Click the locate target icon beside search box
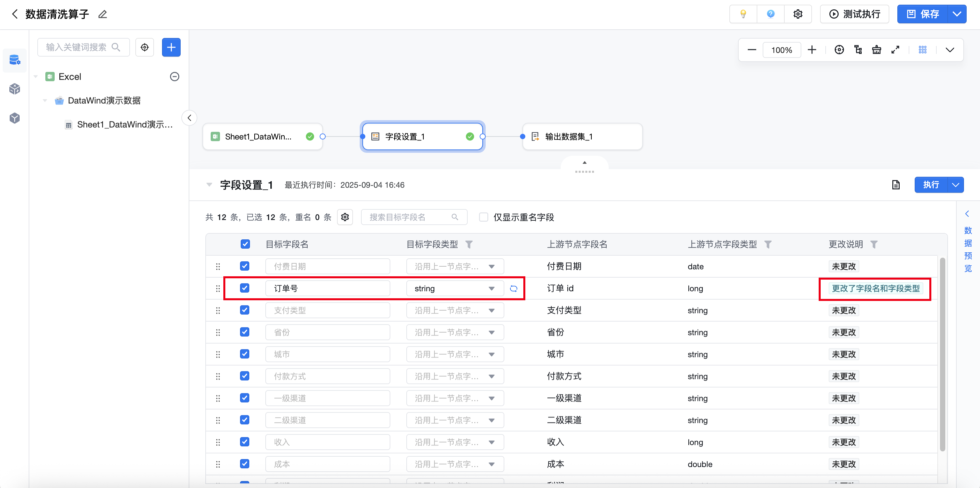The width and height of the screenshot is (980, 488). point(145,47)
